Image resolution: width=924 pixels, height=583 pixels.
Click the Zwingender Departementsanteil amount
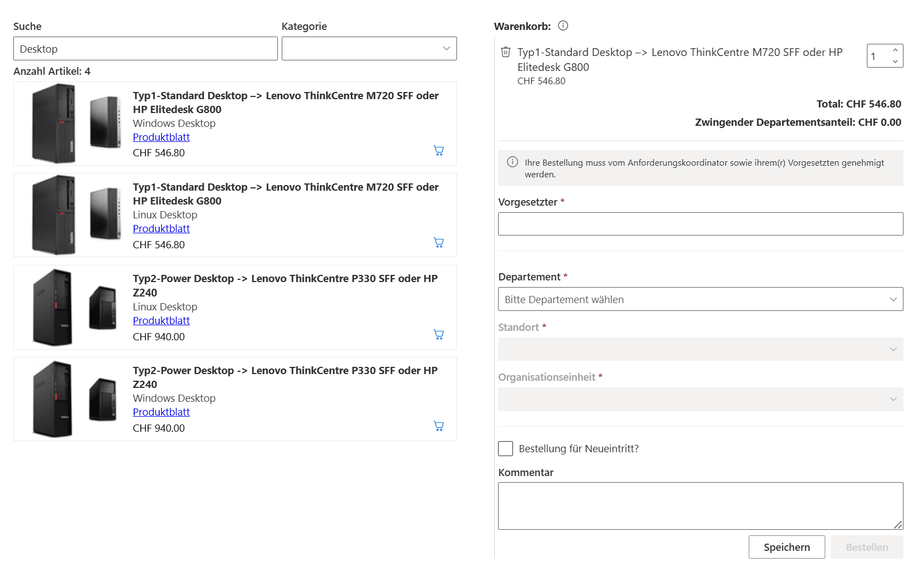coord(880,122)
